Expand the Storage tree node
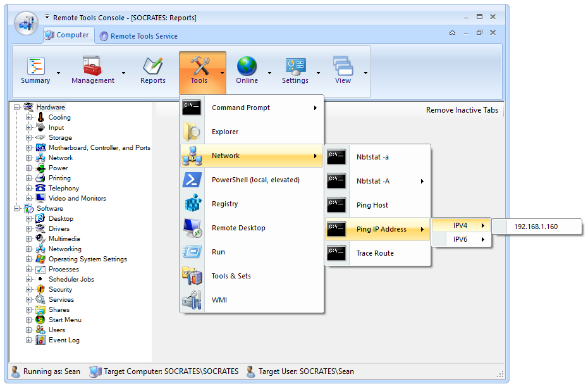Viewport: 588px width, 386px height. point(28,137)
